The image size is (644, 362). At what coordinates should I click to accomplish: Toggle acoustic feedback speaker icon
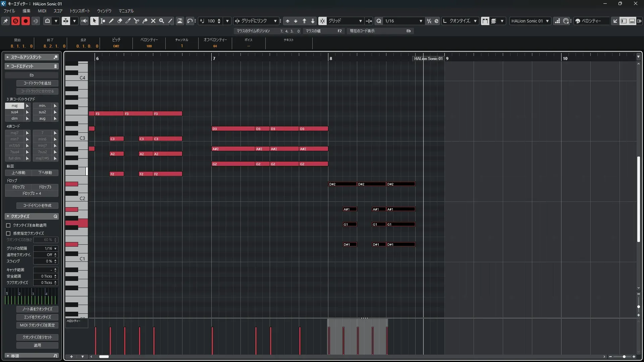click(84, 21)
